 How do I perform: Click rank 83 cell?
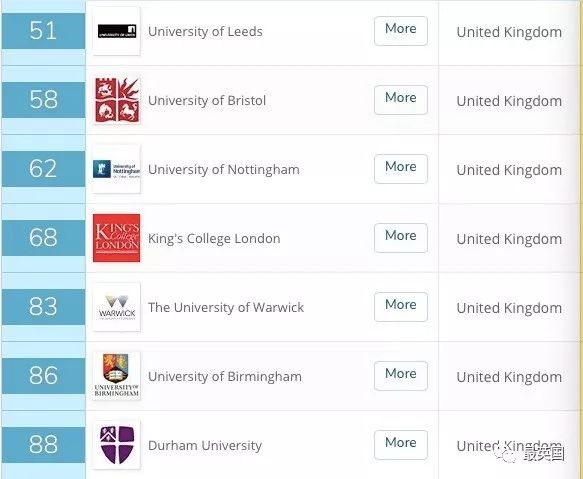[x=44, y=307]
